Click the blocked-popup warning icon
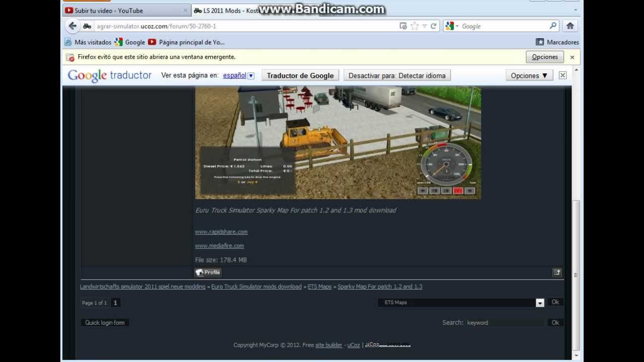Image resolution: width=644 pixels, height=362 pixels. 70,57
